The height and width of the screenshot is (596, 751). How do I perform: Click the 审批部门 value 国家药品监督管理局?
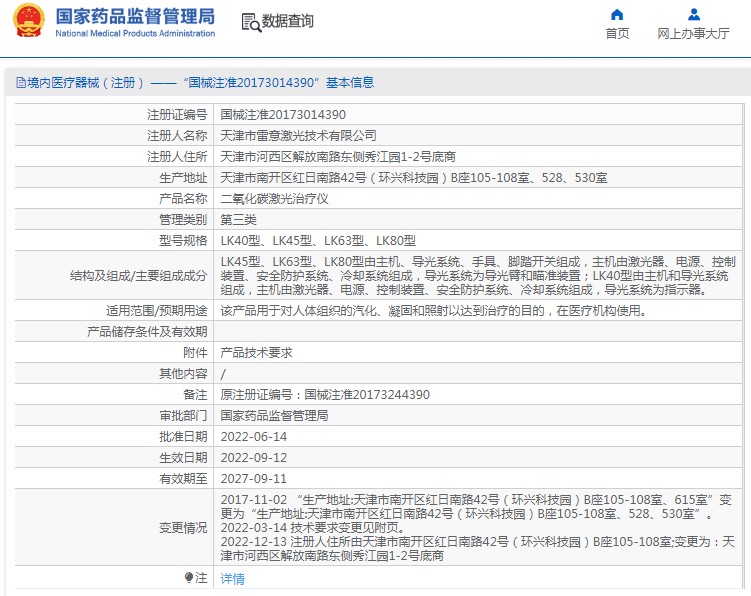pyautogui.click(x=274, y=416)
